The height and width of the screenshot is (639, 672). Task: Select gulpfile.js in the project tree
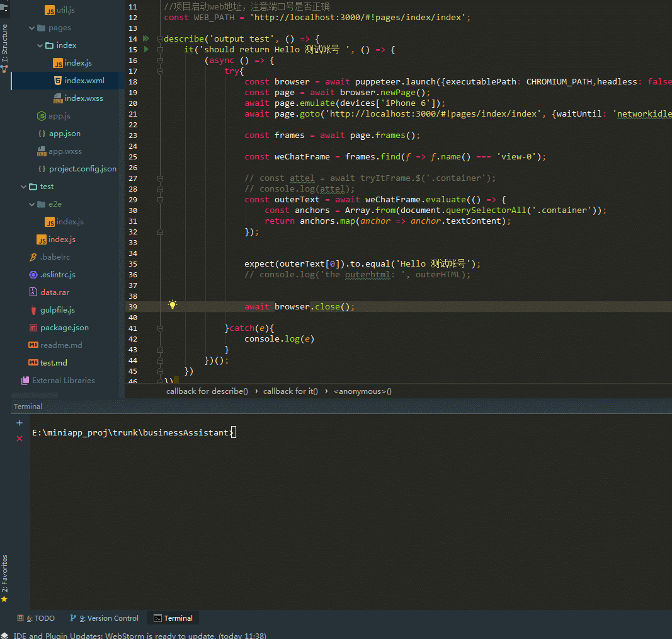tap(57, 310)
